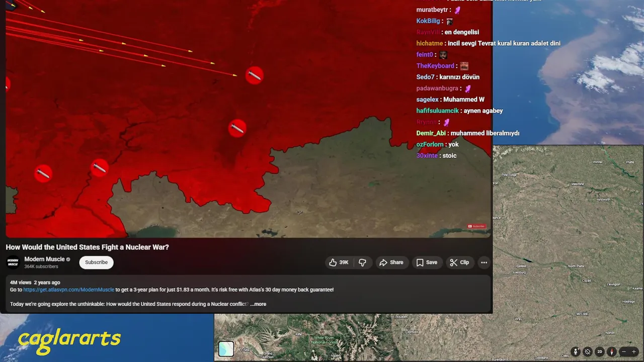Screen dimensions: 644x362
Task: Open the Modern Muscle channel avatar
Action: pyautogui.click(x=13, y=262)
